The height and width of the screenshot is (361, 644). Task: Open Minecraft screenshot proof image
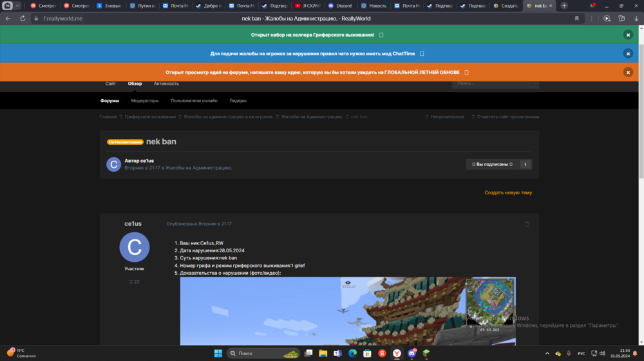coord(348,311)
